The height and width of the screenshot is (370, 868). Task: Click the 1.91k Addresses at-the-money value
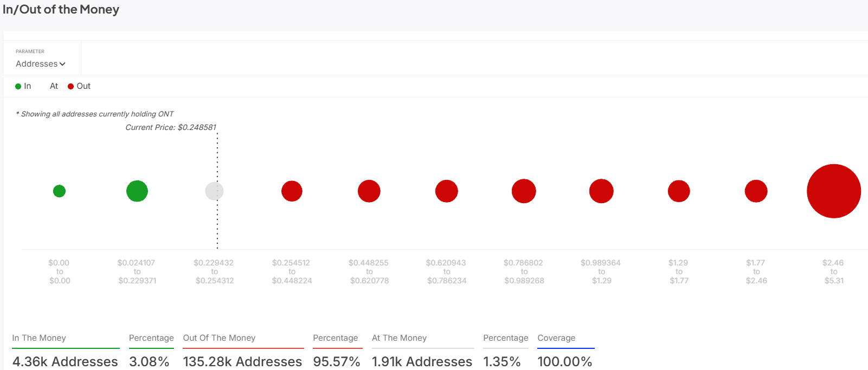(422, 361)
